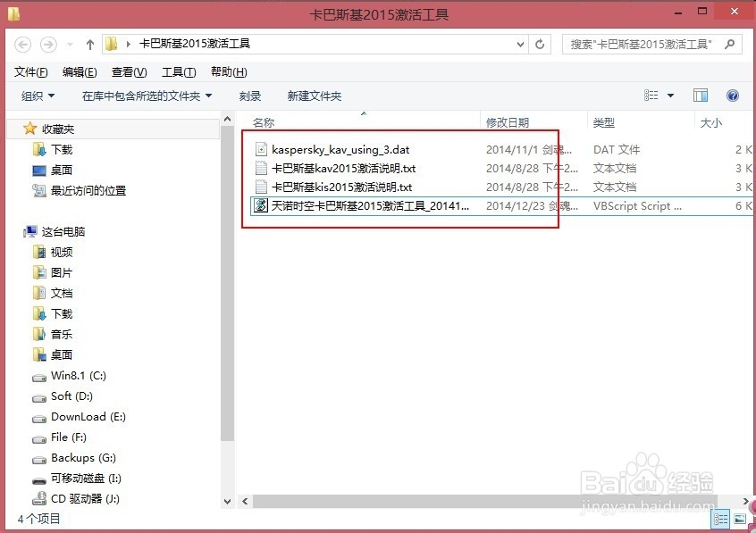Viewport: 756px width, 533px height.
Task: Open the 帮助(H) menu
Action: point(229,71)
